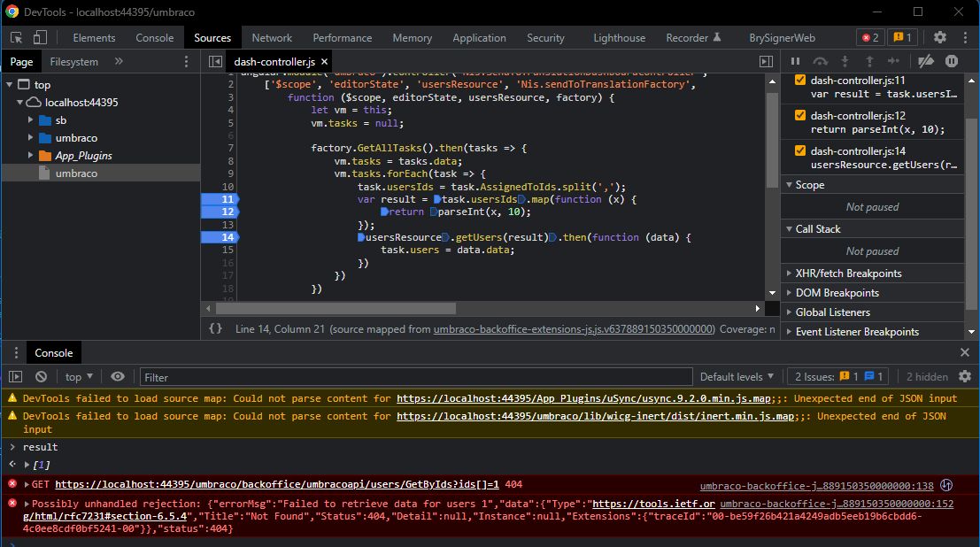This screenshot has width=980, height=547.
Task: Activate the inspect element picker icon
Action: click(x=17, y=37)
